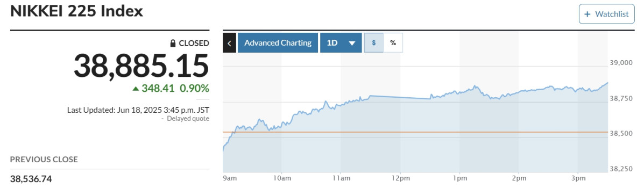644x195 pixels.
Task: Collapse chart with left chevron icon
Action: [x=229, y=42]
